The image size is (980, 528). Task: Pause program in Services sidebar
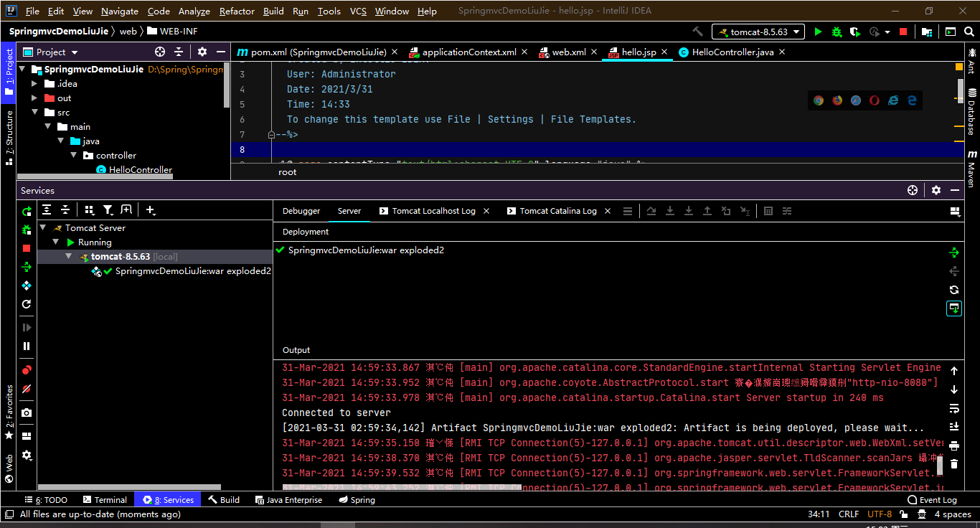pyautogui.click(x=27, y=346)
